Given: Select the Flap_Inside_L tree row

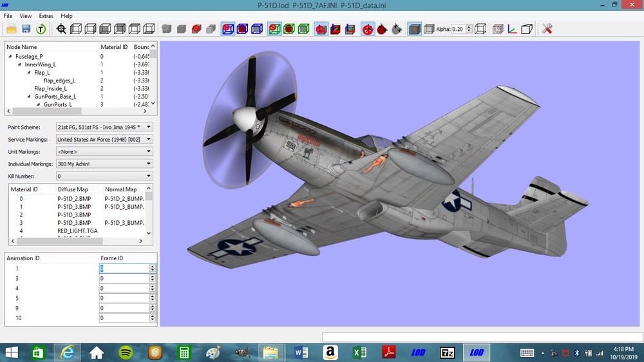Looking at the screenshot, I should [50, 88].
